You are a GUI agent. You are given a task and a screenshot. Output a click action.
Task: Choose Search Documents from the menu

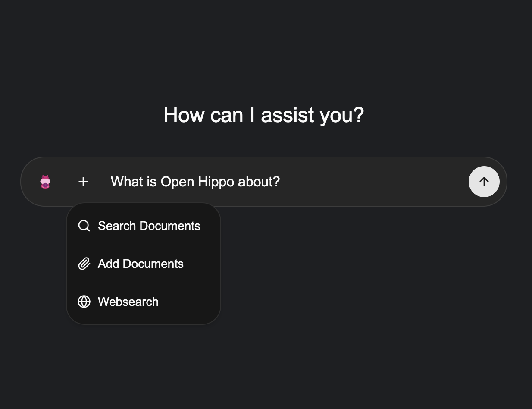click(149, 226)
